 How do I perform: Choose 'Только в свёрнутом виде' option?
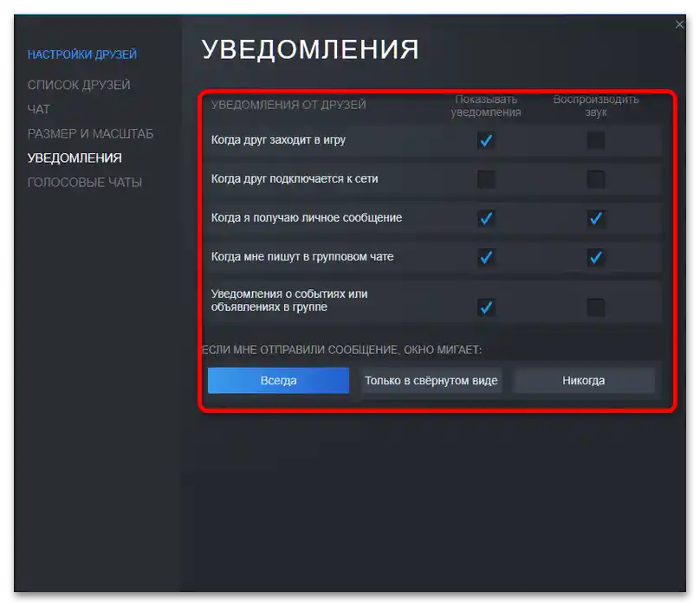coord(431,381)
